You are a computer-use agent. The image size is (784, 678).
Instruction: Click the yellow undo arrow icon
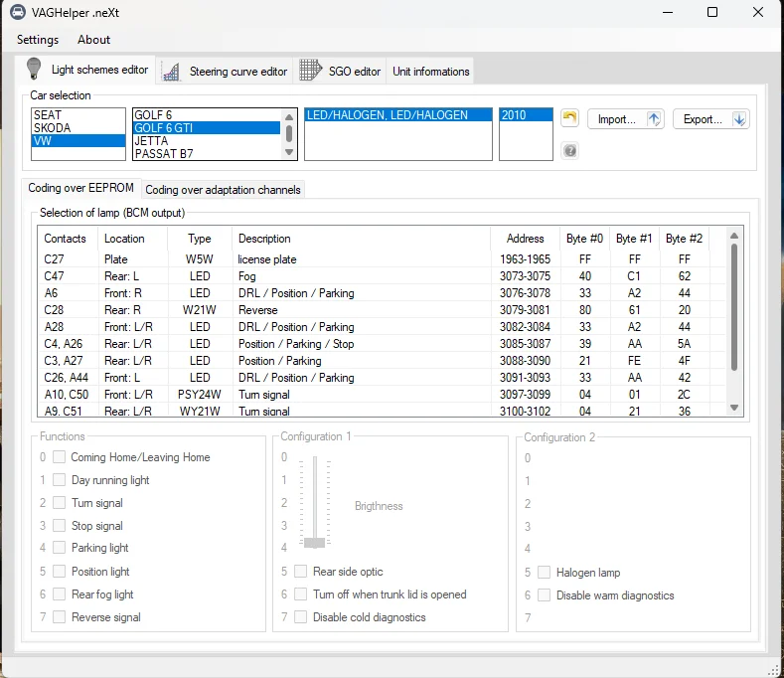(569, 118)
